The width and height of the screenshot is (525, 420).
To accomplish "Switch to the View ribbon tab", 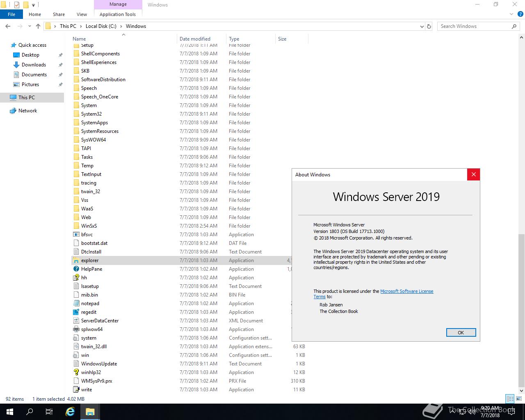I will (82, 14).
